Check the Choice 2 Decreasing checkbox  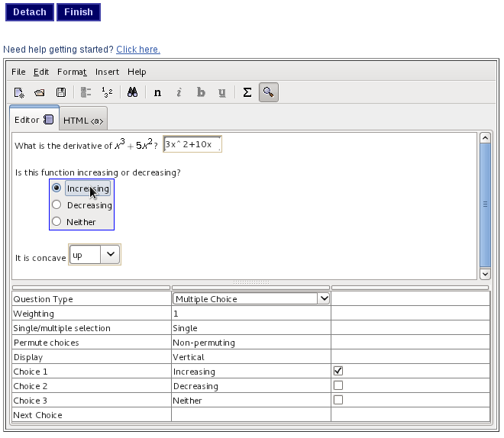[338, 385]
